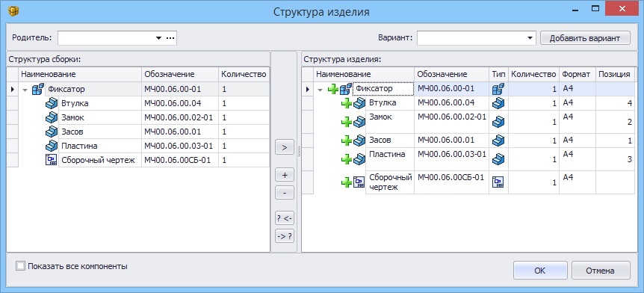
Task: Click the right-panel part icon beside Втулка name
Action: tap(359, 103)
